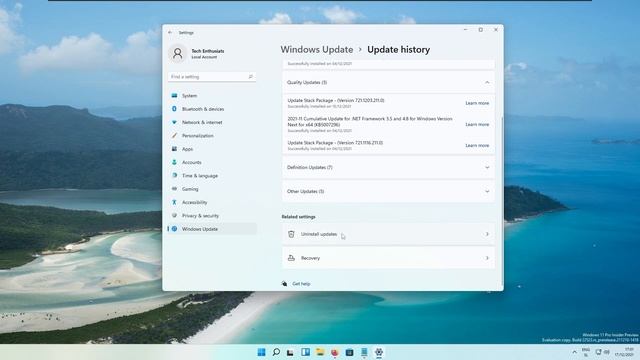Image resolution: width=640 pixels, height=360 pixels.
Task: Learn more about .NET Framework Cumulative Update
Action: point(477,124)
